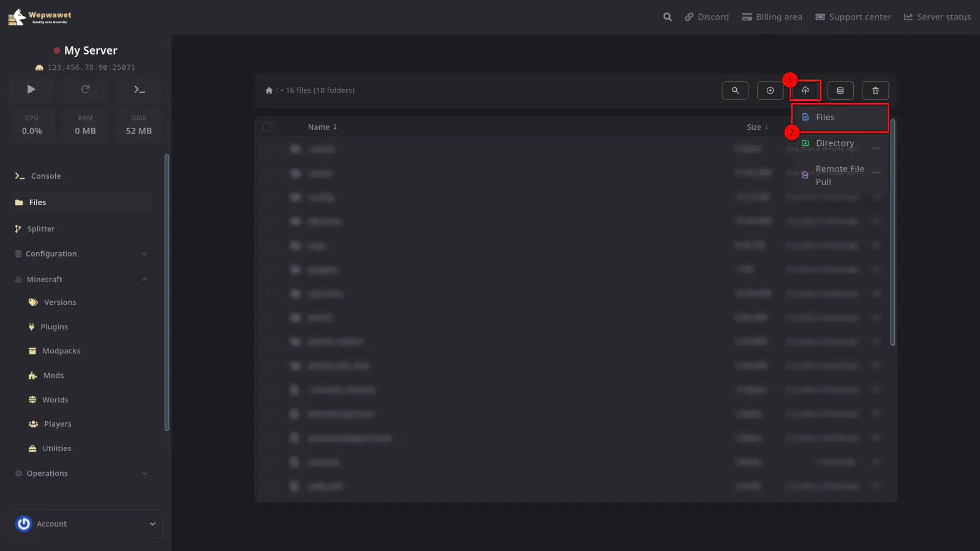
Task: Select Remote File Pull option
Action: tap(839, 175)
